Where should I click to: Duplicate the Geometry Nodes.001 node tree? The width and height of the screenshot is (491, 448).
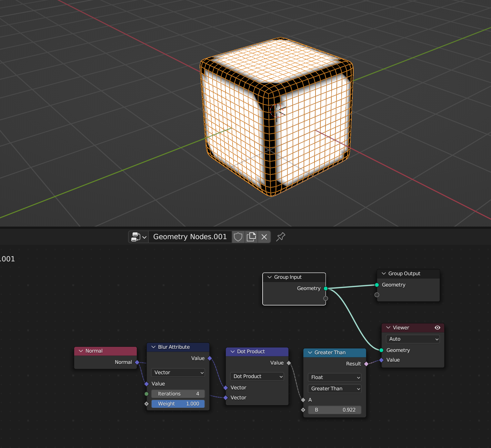tap(251, 237)
